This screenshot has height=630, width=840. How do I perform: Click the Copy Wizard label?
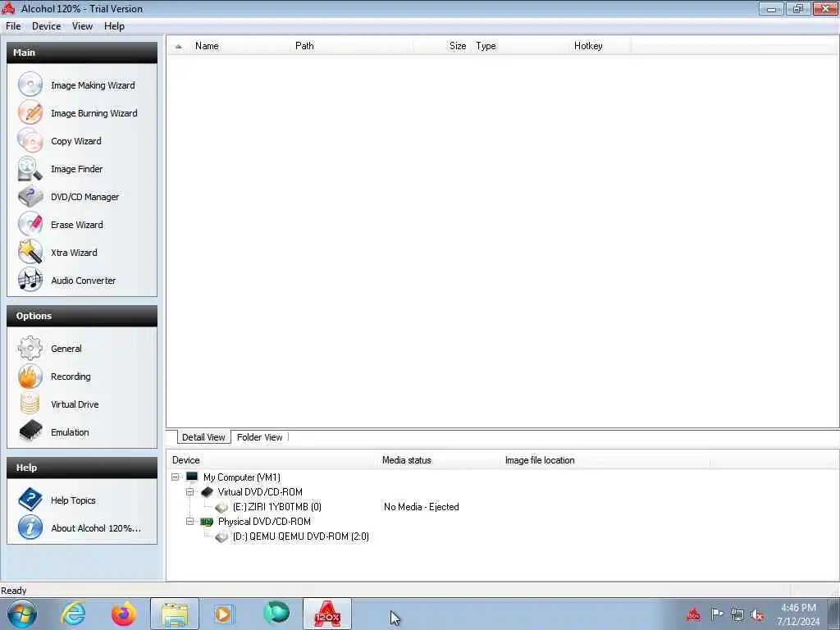tap(76, 141)
